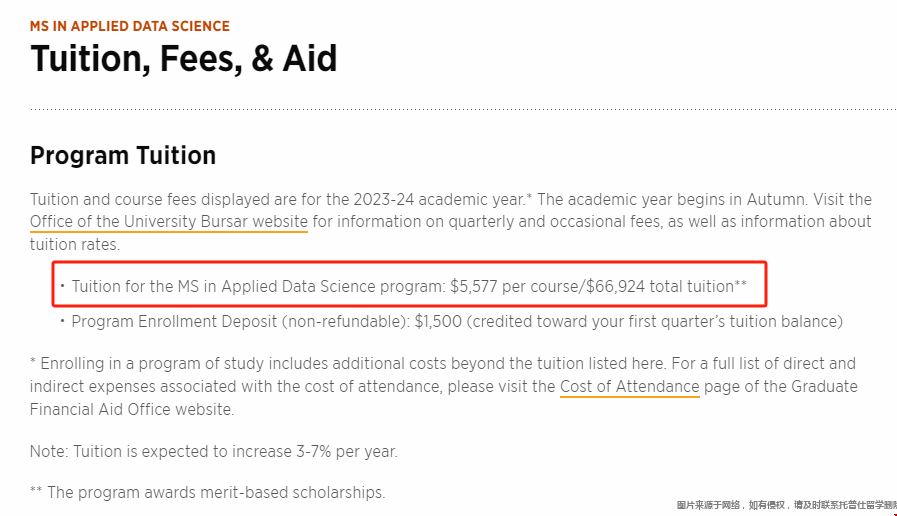
Task: Click the $5,577 per course tuition bullet
Action: (409, 286)
